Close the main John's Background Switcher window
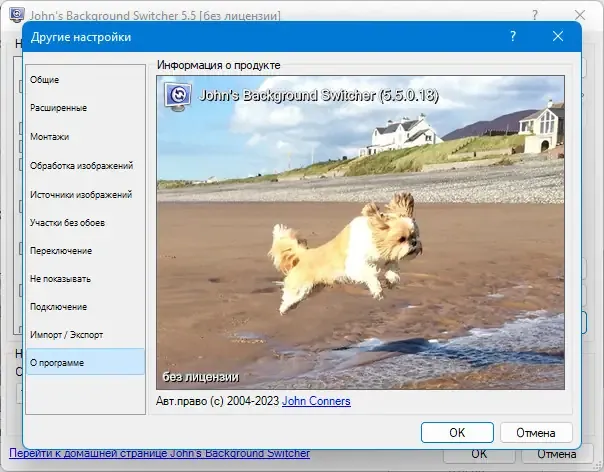 [580, 15]
